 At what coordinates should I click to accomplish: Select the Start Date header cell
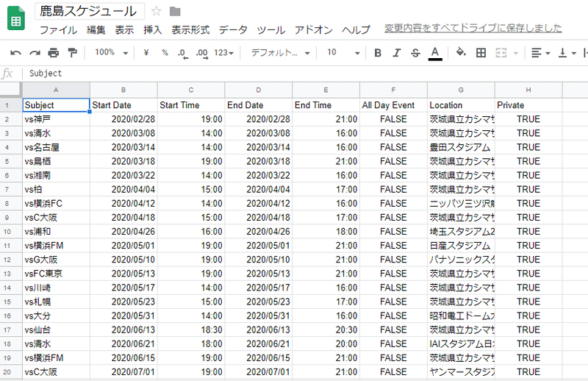[123, 105]
